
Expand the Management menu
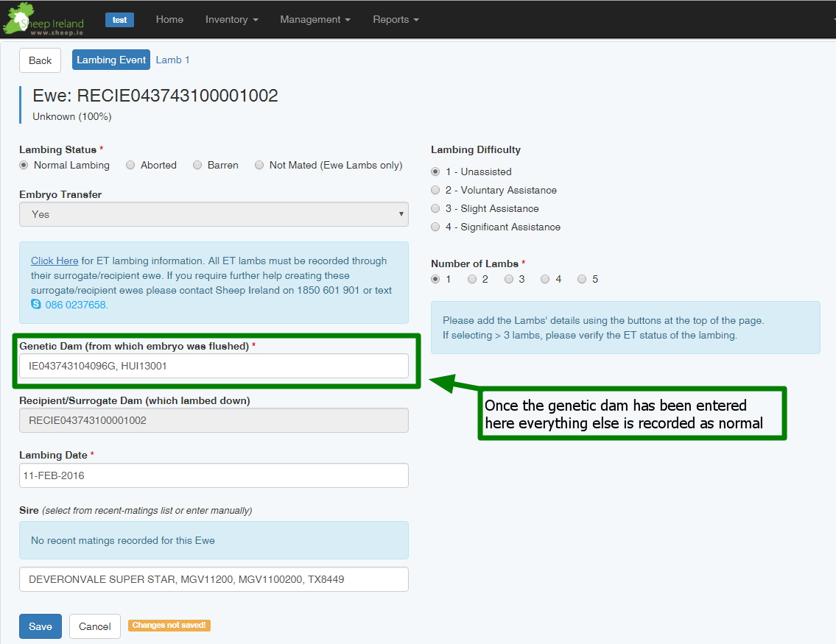click(315, 20)
